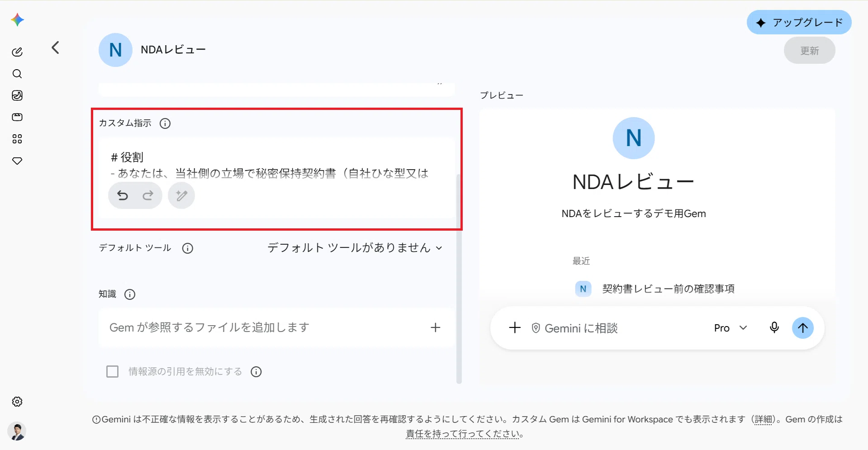The height and width of the screenshot is (450, 868).
Task: Click into the custom instructions text area
Action: [x=277, y=178]
